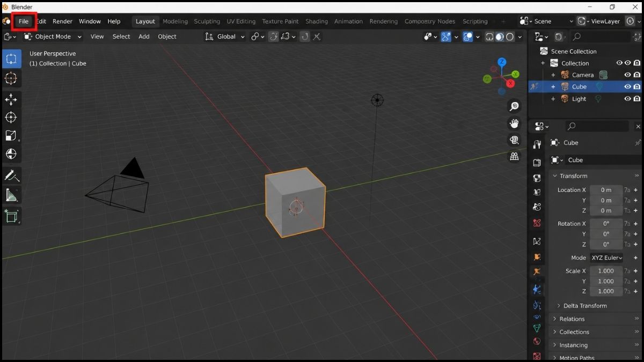Screen dimensions: 644x362
Task: Choose the Move tool in the toolbar
Action: click(11, 100)
